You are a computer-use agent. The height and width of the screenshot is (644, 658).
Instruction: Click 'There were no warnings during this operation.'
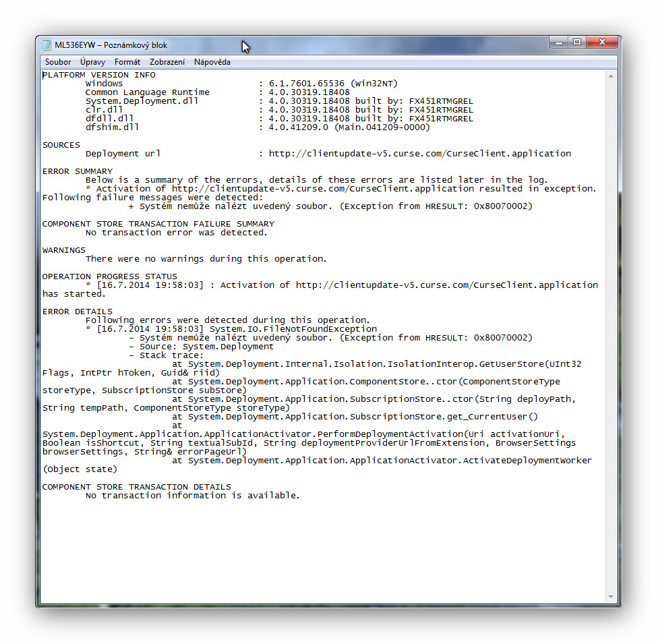(206, 259)
